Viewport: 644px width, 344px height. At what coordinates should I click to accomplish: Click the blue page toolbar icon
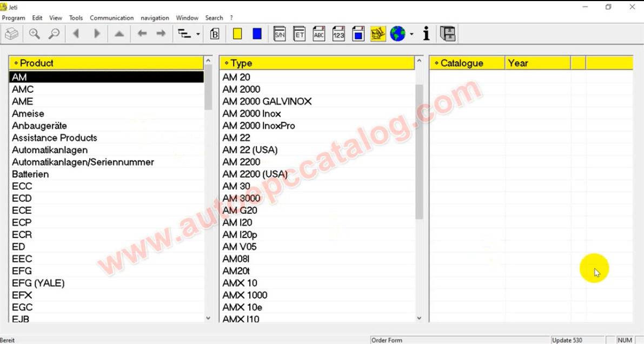pyautogui.click(x=257, y=33)
